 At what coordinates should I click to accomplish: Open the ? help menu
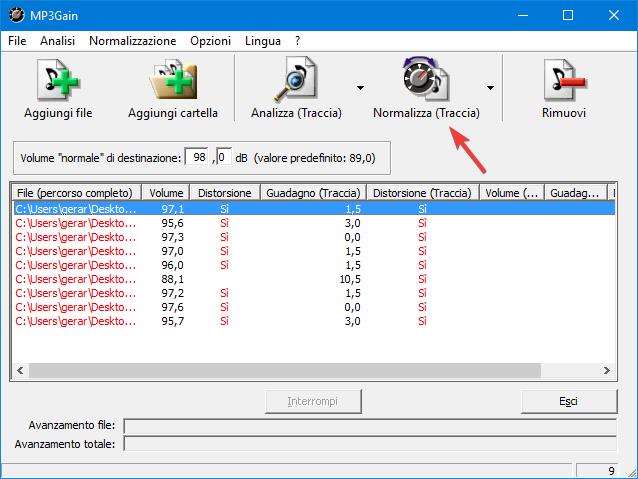click(x=297, y=41)
